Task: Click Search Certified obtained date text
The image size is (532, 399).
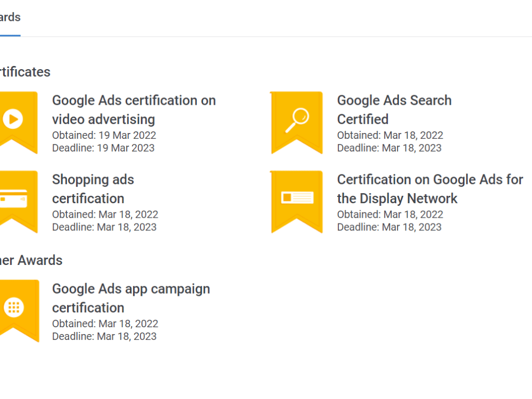Action: pos(390,135)
